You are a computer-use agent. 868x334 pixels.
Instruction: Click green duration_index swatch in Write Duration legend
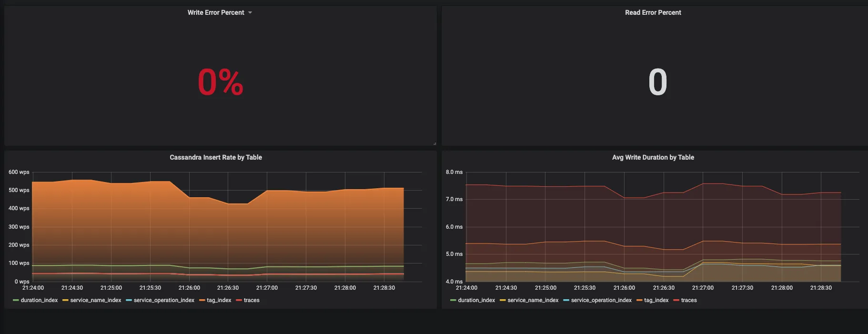pos(453,300)
